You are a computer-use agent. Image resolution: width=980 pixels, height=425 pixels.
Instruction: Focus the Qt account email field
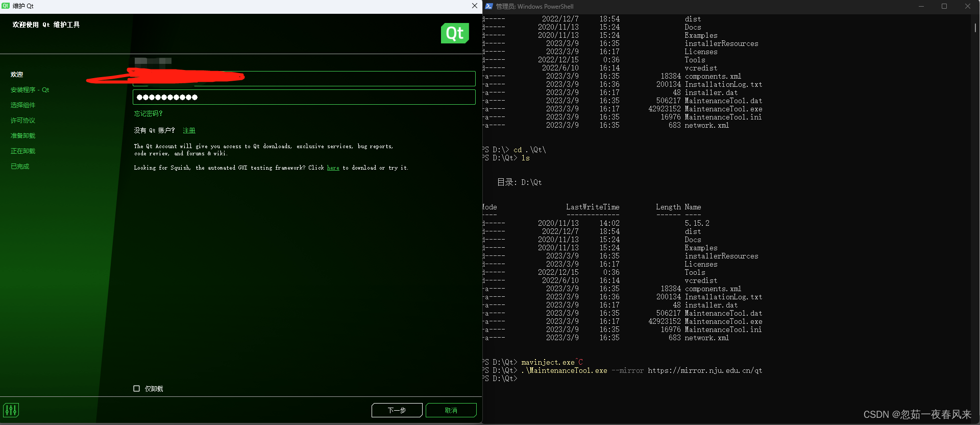click(x=304, y=79)
